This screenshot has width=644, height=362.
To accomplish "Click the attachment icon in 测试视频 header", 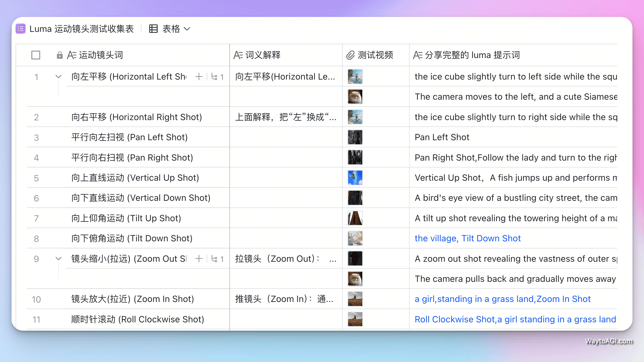I will click(350, 55).
